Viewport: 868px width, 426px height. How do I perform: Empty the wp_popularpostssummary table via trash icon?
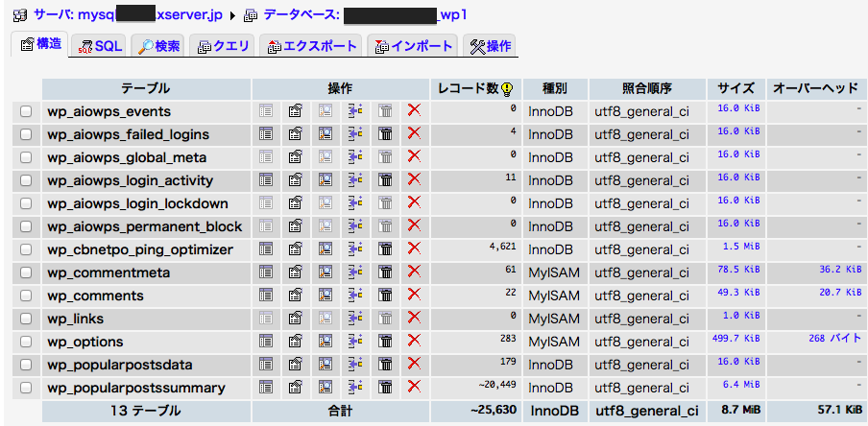[x=385, y=388]
